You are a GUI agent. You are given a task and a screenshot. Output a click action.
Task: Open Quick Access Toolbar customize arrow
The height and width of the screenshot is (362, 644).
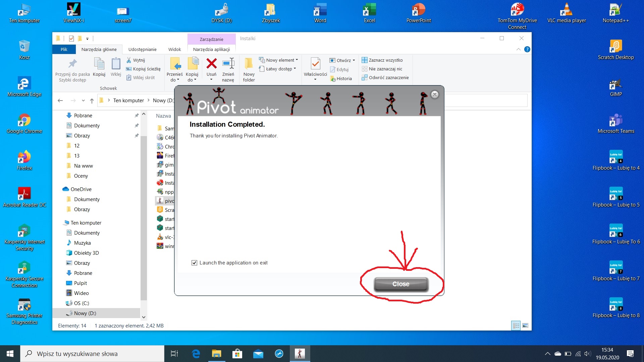(x=87, y=39)
